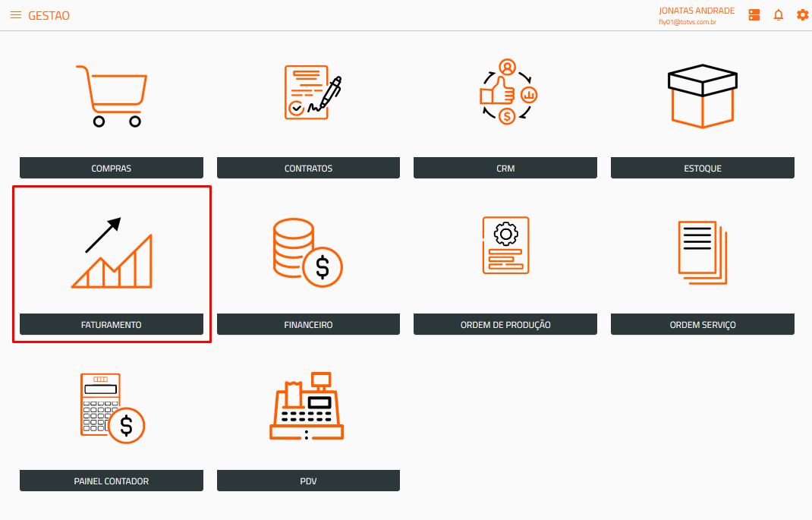Open the CONTRATOS module button
The width and height of the screenshot is (812, 520).
coord(308,168)
